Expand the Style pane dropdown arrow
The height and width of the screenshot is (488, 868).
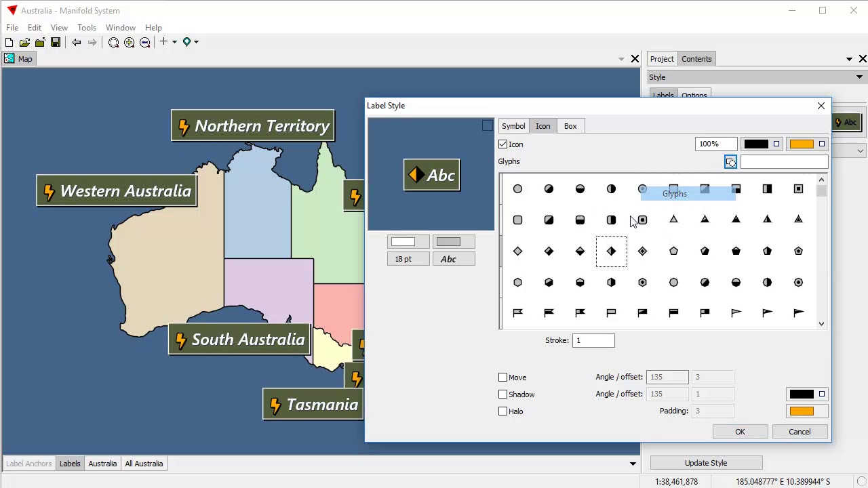pyautogui.click(x=859, y=77)
